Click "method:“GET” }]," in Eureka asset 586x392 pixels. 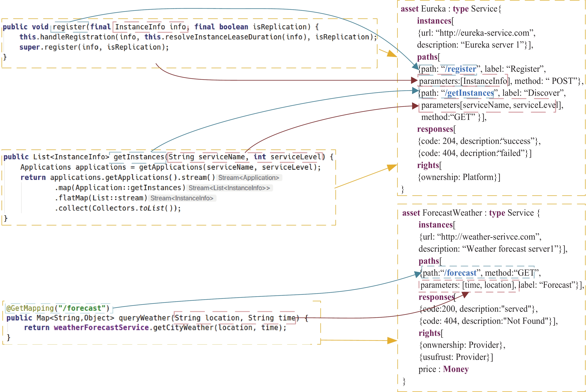click(454, 117)
